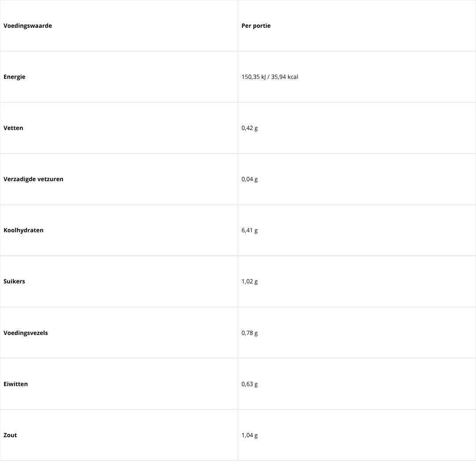476x476 pixels.
Task: Click the Voedingswaarde column header
Action: [28, 26]
